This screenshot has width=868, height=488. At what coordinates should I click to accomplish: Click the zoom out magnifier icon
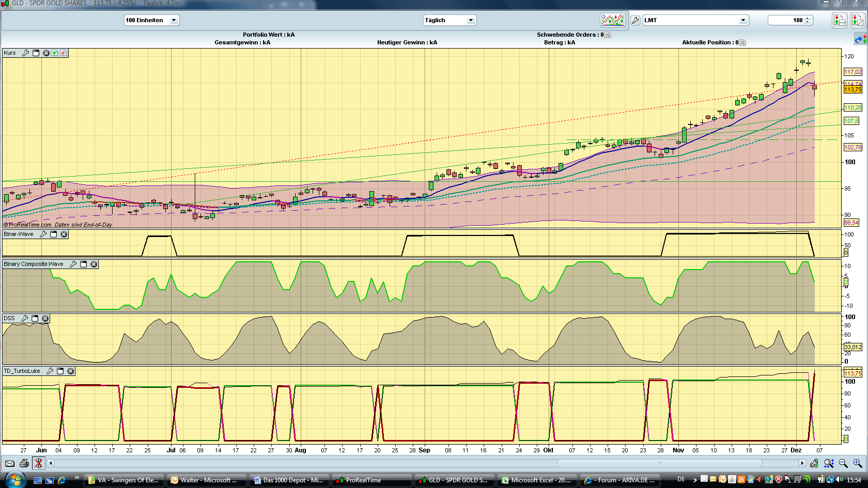point(843,463)
